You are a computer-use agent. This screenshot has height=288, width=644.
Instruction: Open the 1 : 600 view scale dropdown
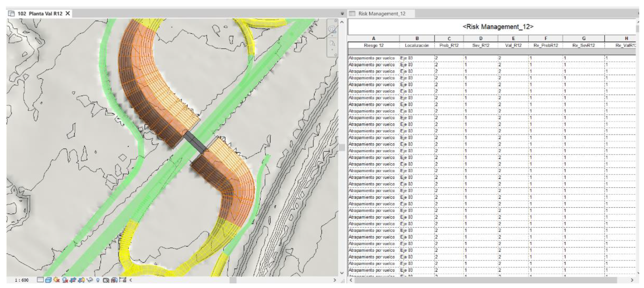pyautogui.click(x=22, y=280)
